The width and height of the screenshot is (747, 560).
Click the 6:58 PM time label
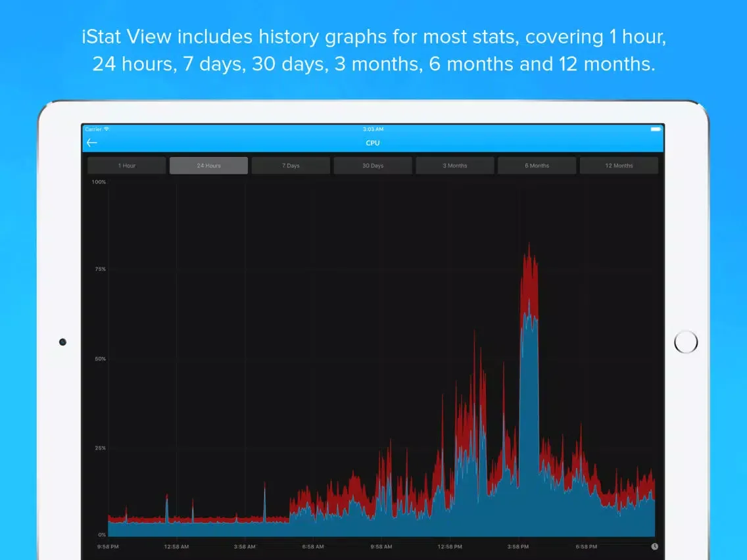click(x=586, y=547)
